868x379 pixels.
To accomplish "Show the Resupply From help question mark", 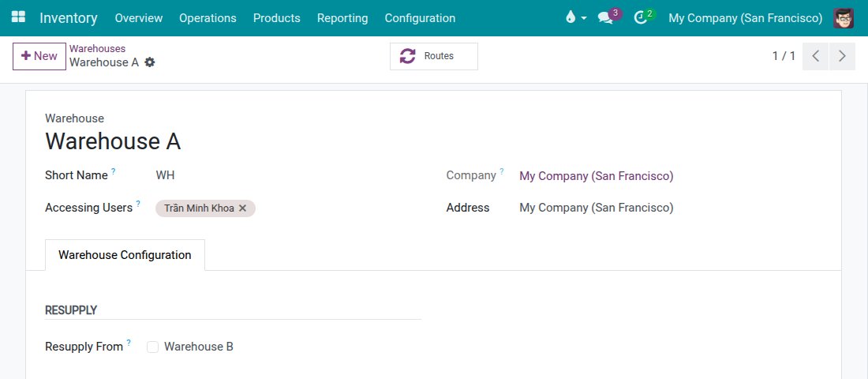I will click(129, 343).
